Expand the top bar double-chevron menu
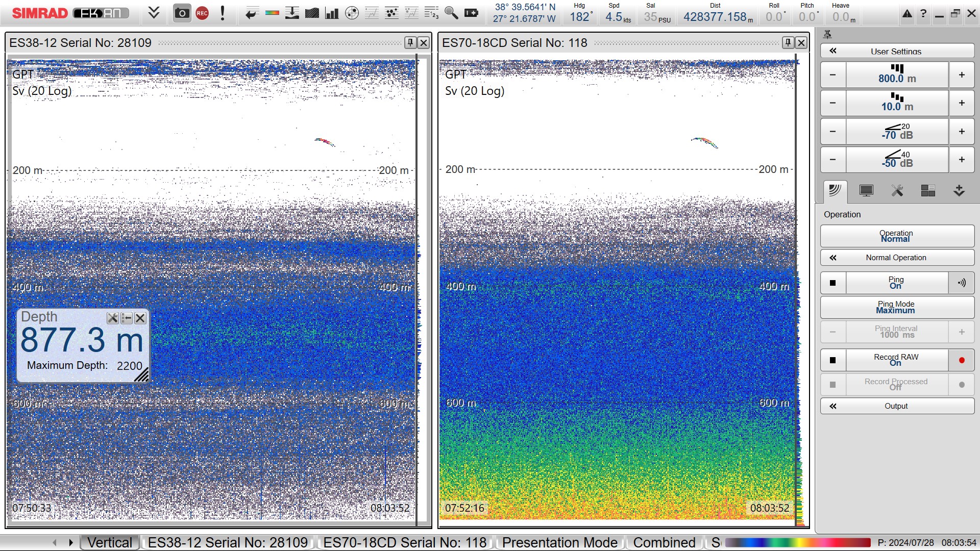Viewport: 980px width, 551px height. [x=154, y=13]
